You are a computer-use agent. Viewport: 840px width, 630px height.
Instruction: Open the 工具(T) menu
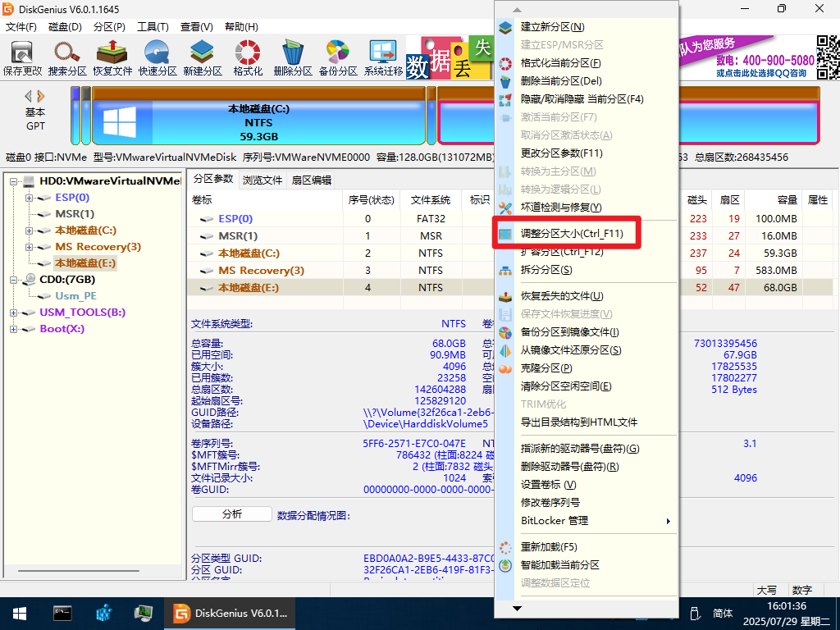coord(153,27)
